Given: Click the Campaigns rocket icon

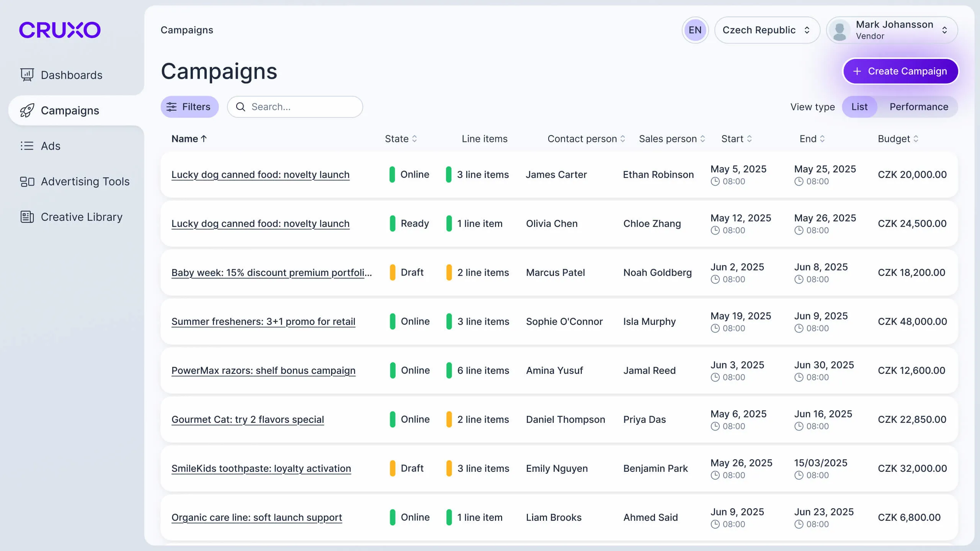Looking at the screenshot, I should 27,111.
